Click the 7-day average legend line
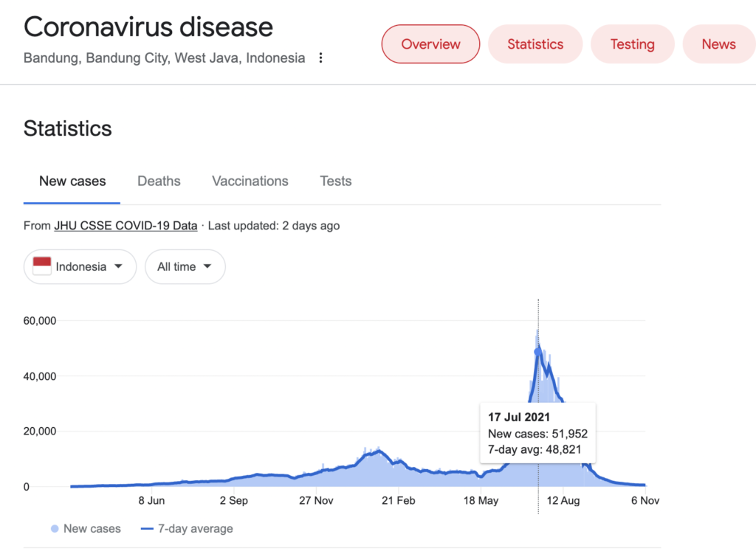This screenshot has width=756, height=557. tap(147, 529)
